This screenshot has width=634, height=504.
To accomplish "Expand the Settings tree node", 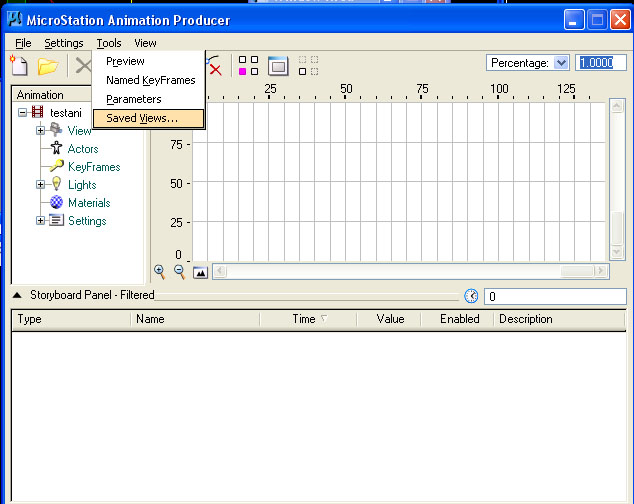I will coord(40,220).
